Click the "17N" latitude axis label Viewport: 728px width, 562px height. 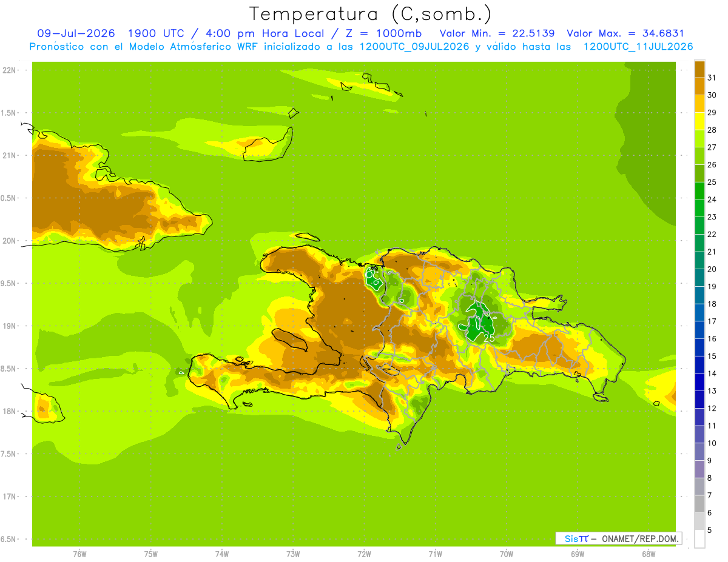pos(9,497)
